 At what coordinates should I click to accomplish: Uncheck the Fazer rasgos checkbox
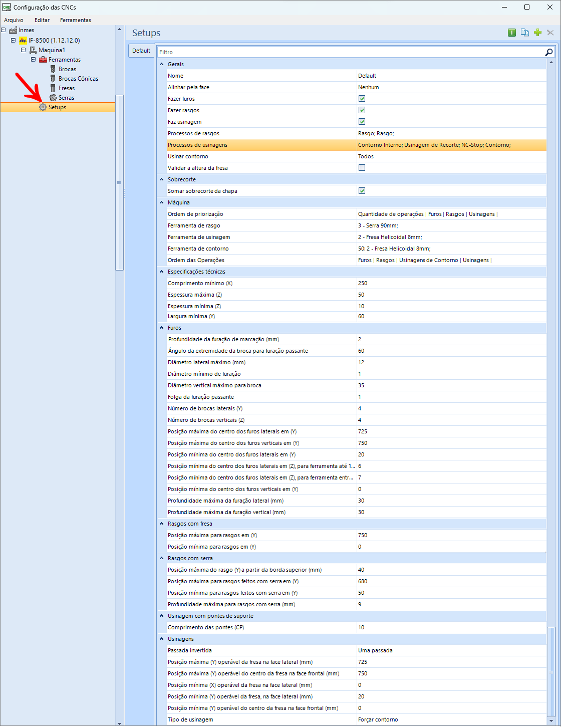362,110
